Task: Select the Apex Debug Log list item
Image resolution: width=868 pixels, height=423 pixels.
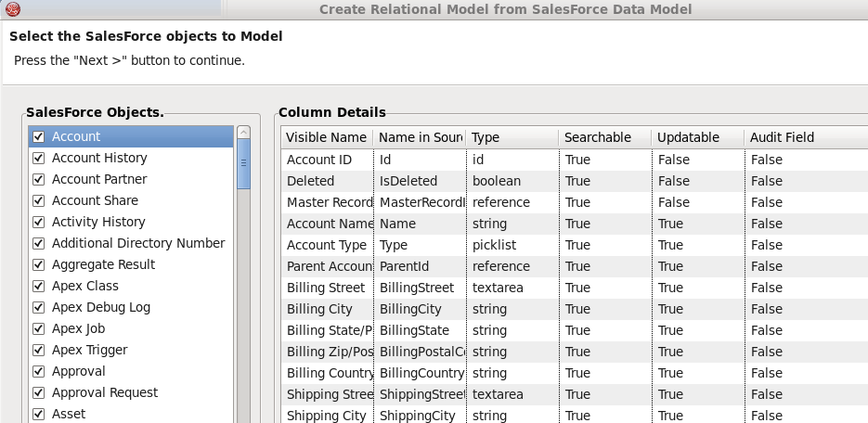Action: pyautogui.click(x=101, y=307)
